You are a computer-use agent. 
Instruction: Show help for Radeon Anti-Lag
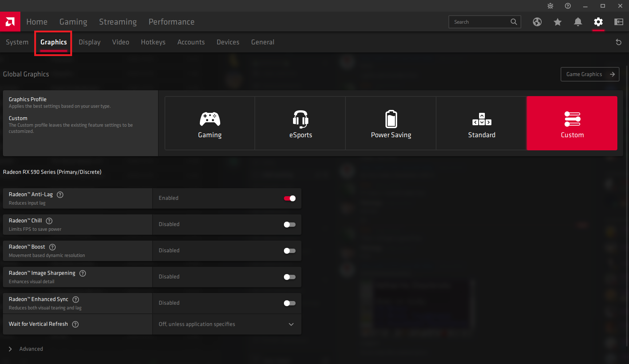[60, 195]
